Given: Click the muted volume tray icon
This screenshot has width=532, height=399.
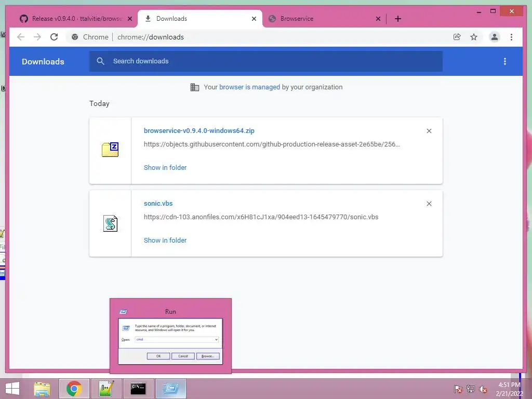Looking at the screenshot, I should [x=483, y=389].
